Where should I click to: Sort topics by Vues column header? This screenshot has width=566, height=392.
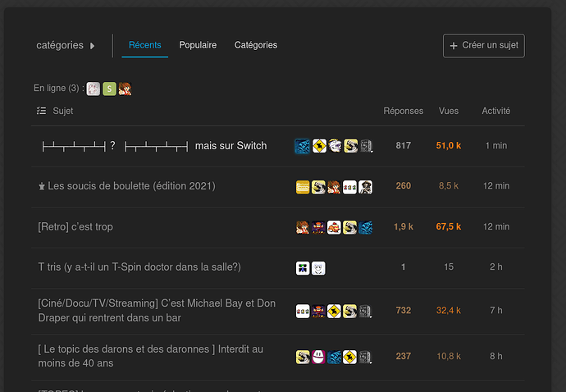click(x=449, y=111)
